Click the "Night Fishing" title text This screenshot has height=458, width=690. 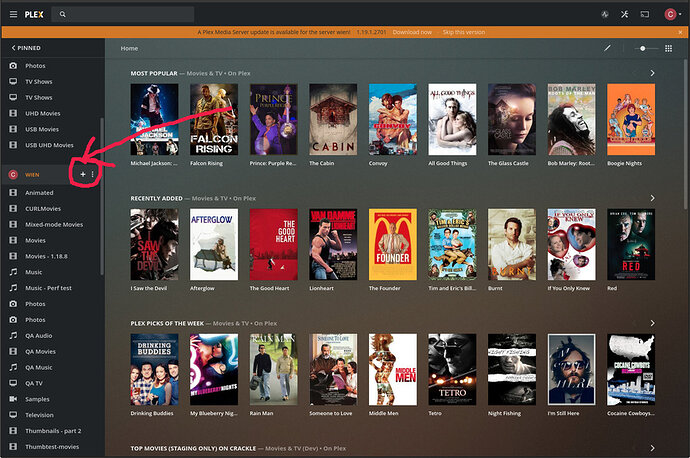click(504, 413)
